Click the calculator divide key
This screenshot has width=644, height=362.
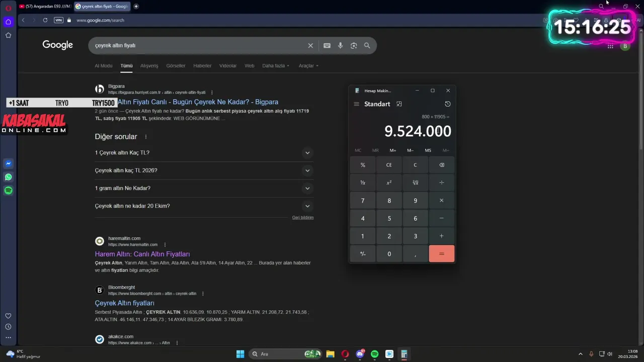point(442,183)
